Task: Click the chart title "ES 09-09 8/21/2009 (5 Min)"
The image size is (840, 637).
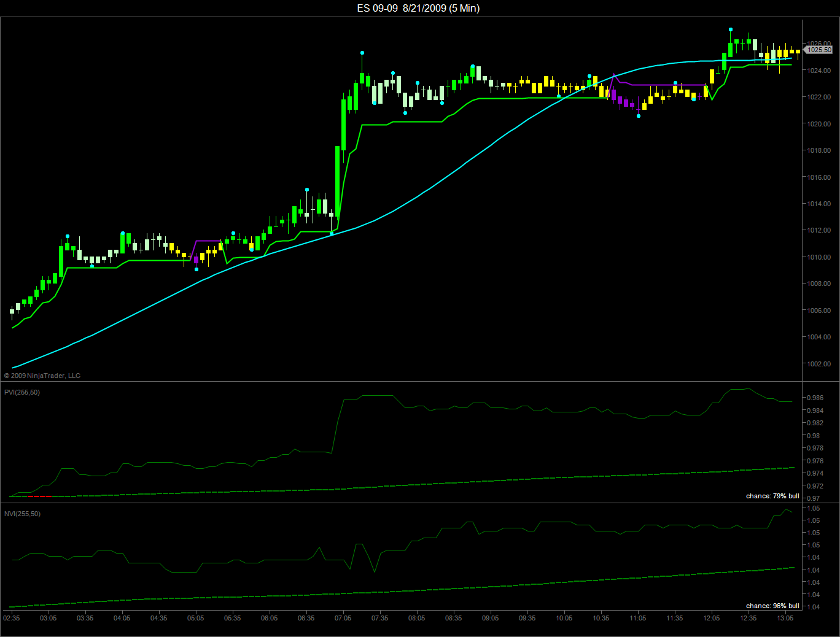Action: click(418, 8)
